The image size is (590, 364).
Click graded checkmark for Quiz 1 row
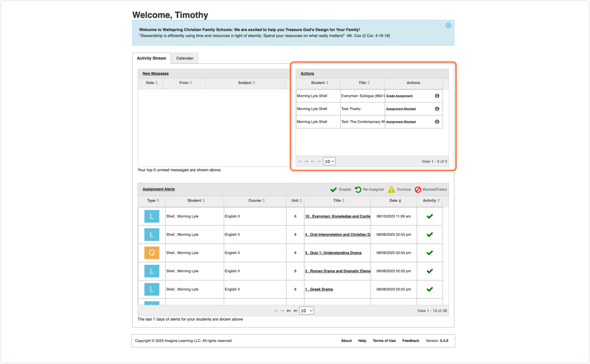(430, 252)
